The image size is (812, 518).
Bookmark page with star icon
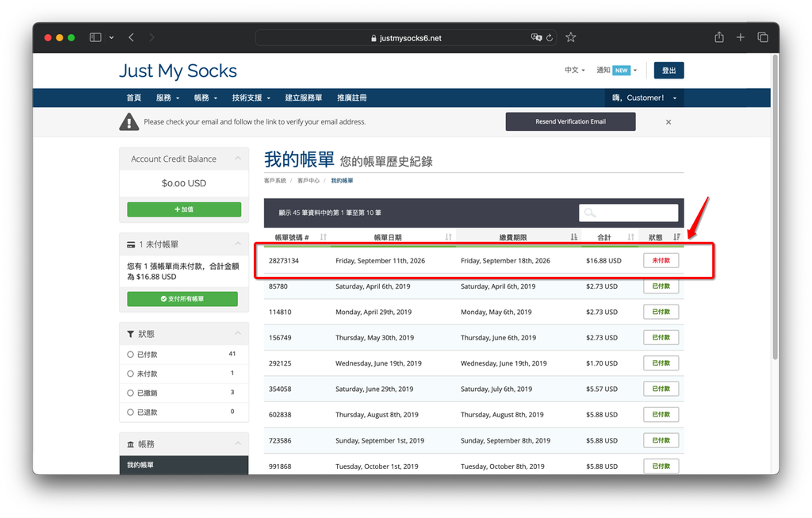pyautogui.click(x=571, y=37)
